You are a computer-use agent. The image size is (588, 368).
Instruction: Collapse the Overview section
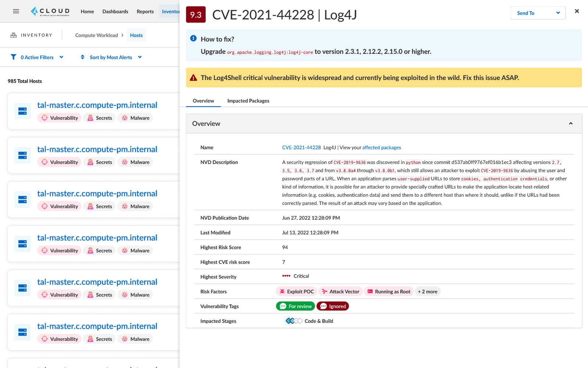[571, 124]
